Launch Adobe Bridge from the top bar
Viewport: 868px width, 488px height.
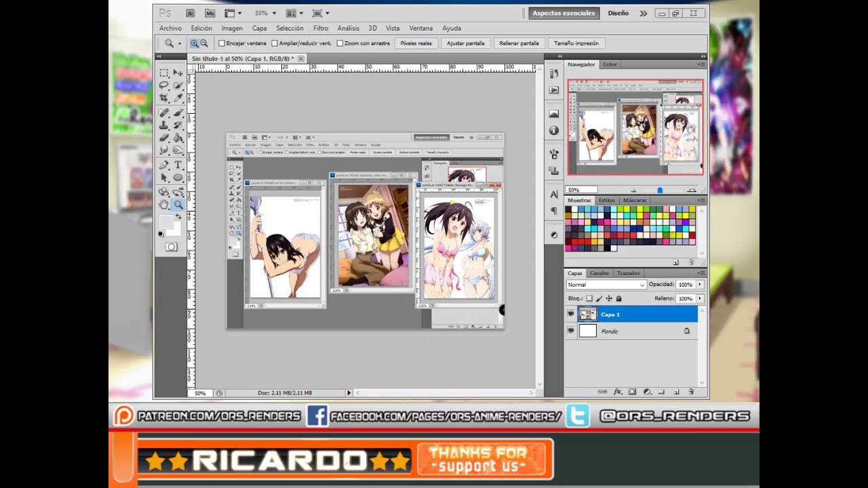click(191, 13)
